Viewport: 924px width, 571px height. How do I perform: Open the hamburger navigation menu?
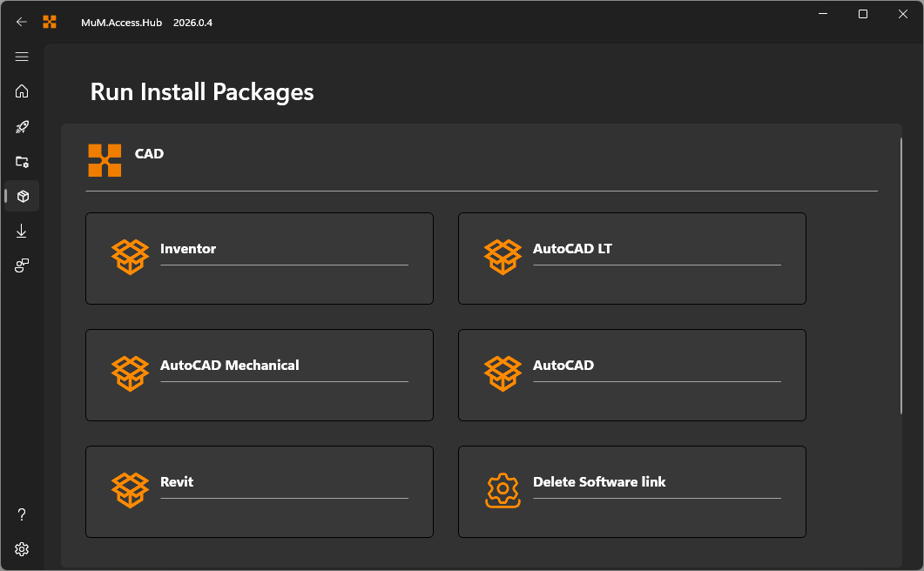[22, 57]
